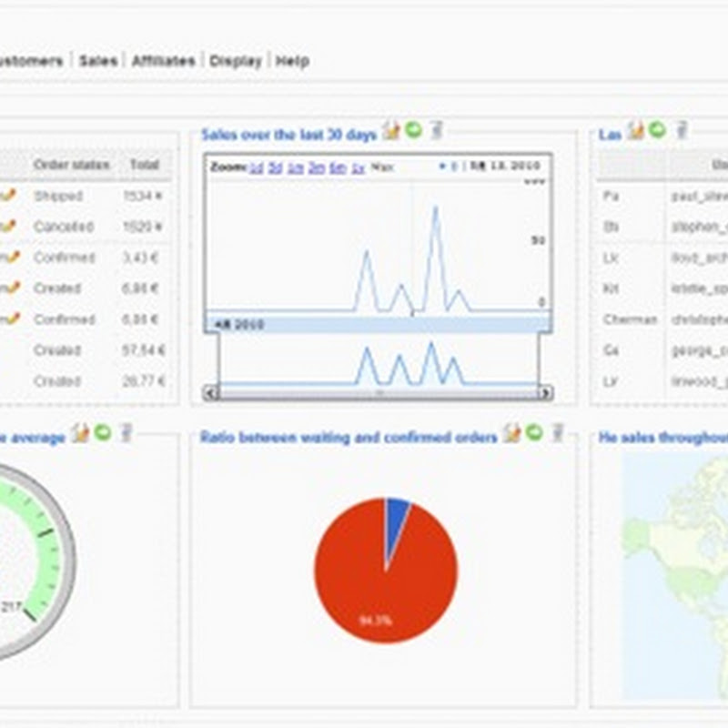Refresh the 'average' gauge widget

tap(103, 433)
